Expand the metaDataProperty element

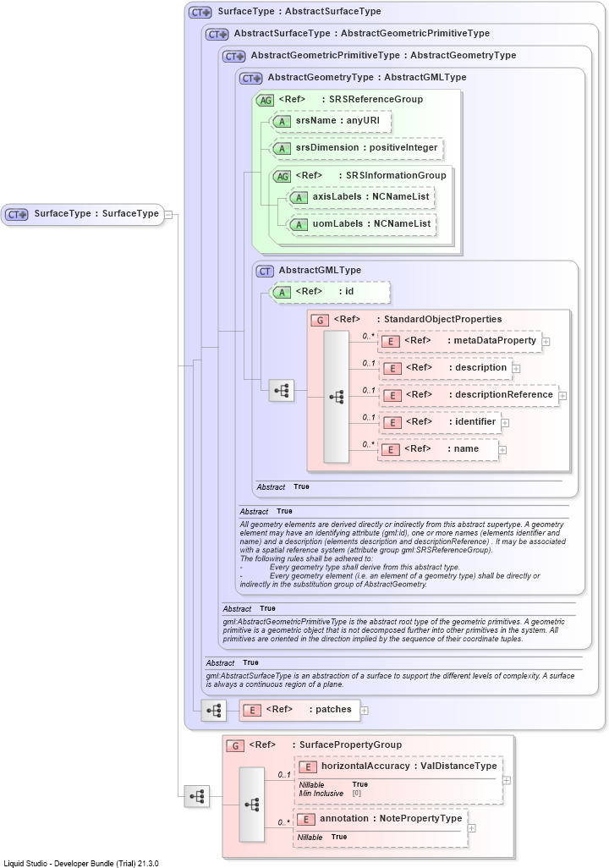546,342
